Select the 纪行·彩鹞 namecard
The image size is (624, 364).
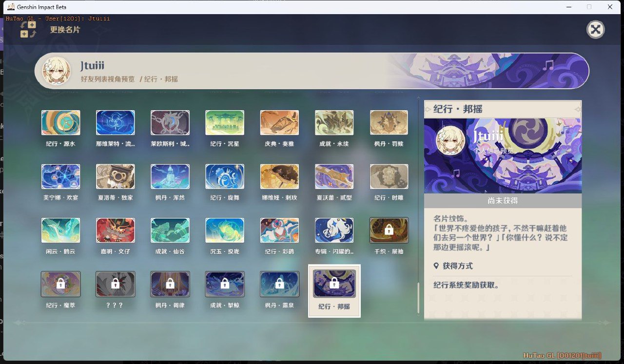click(x=279, y=230)
